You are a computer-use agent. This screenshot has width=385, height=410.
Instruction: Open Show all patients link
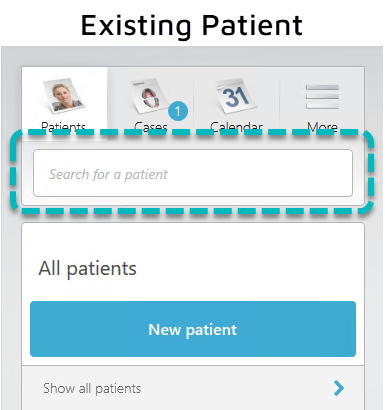pyautogui.click(x=92, y=388)
